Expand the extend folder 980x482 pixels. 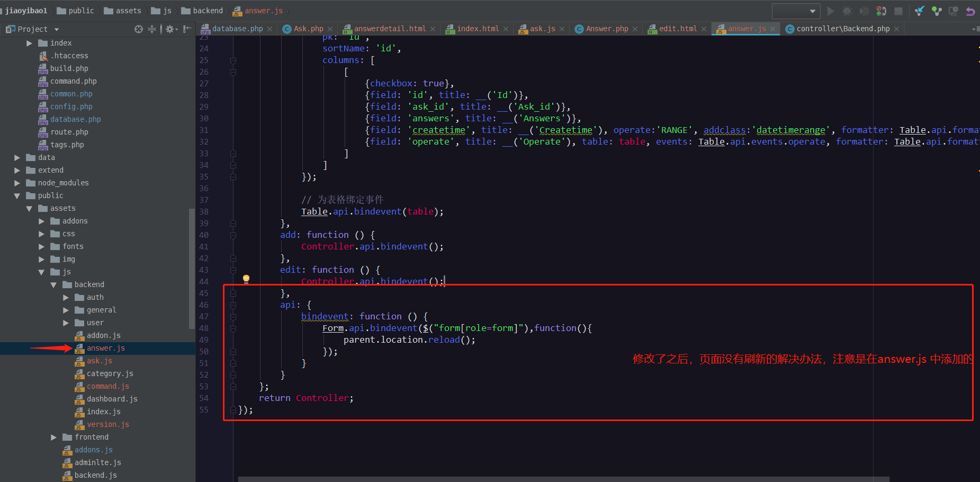17,171
